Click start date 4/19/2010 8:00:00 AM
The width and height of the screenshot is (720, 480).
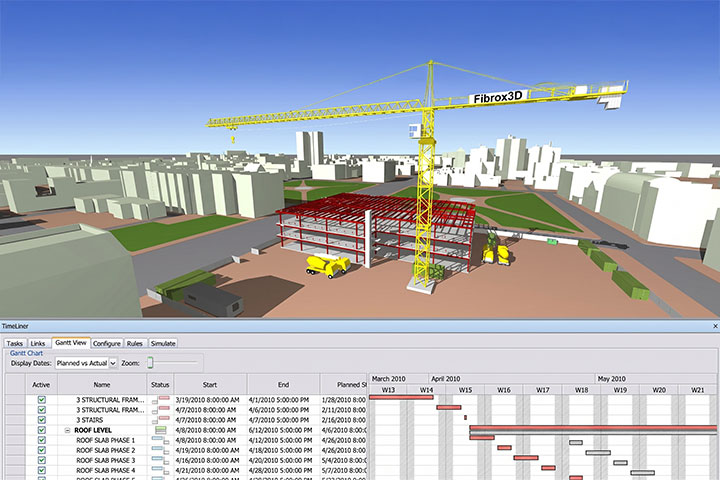(207, 450)
